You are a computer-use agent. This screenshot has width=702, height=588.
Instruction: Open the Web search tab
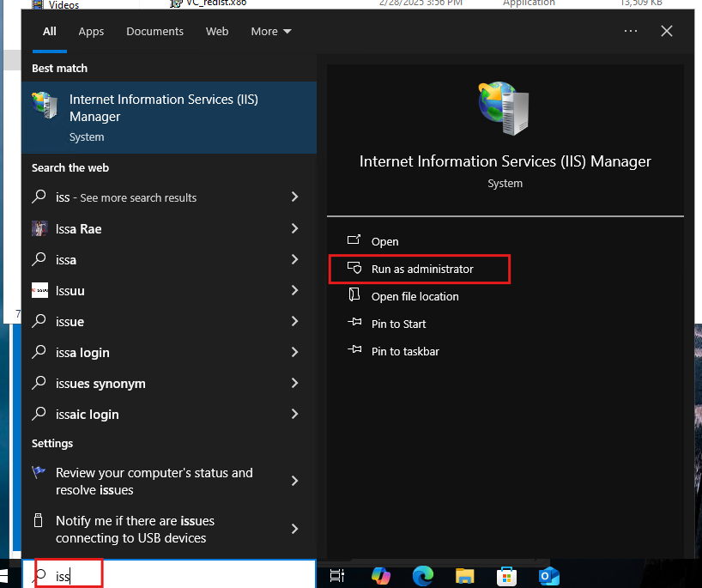217,32
